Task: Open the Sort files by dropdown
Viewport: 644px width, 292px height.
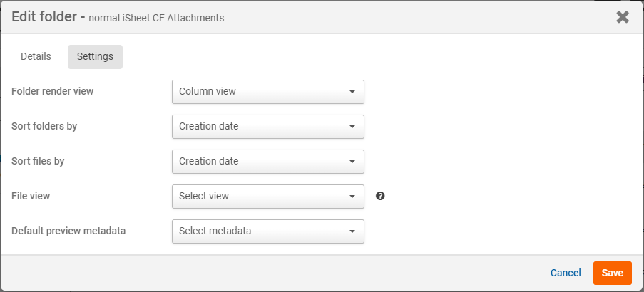Action: point(267,162)
